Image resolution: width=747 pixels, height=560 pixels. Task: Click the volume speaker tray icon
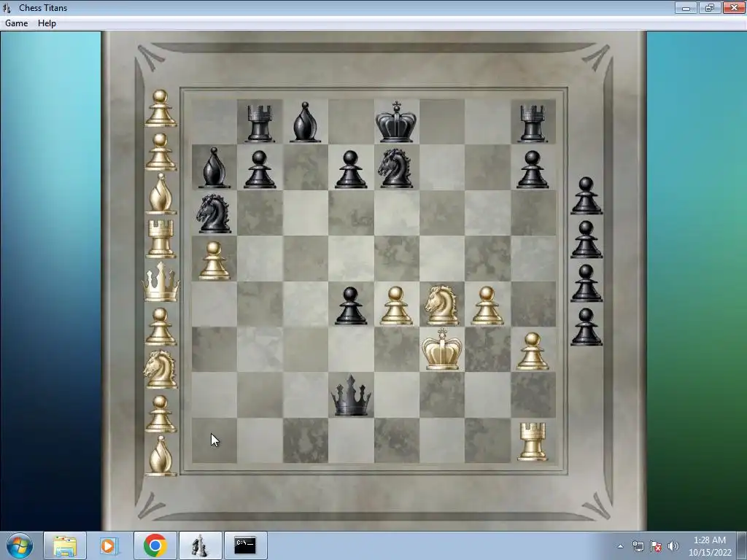click(x=673, y=546)
